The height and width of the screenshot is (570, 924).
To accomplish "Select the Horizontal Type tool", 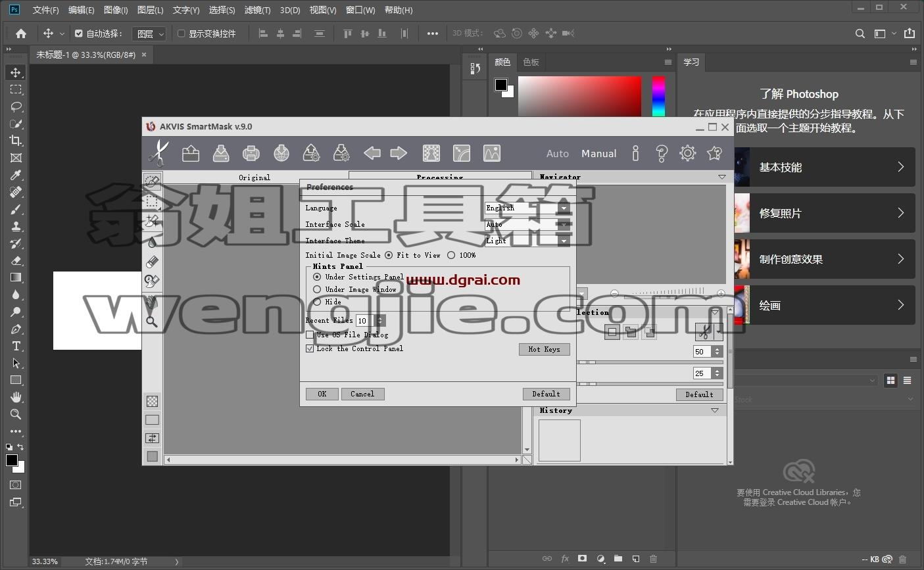I will [x=16, y=346].
